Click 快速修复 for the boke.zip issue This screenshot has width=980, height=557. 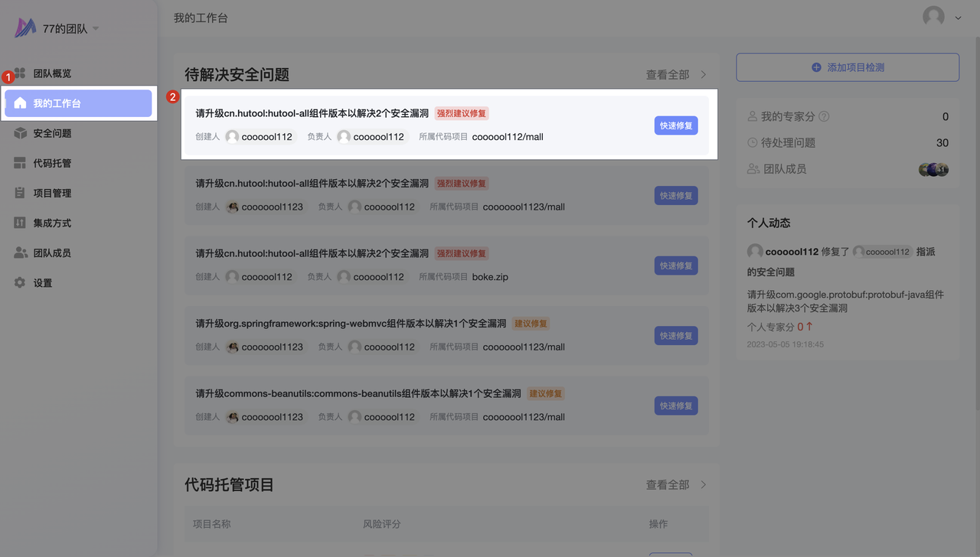[x=675, y=265]
